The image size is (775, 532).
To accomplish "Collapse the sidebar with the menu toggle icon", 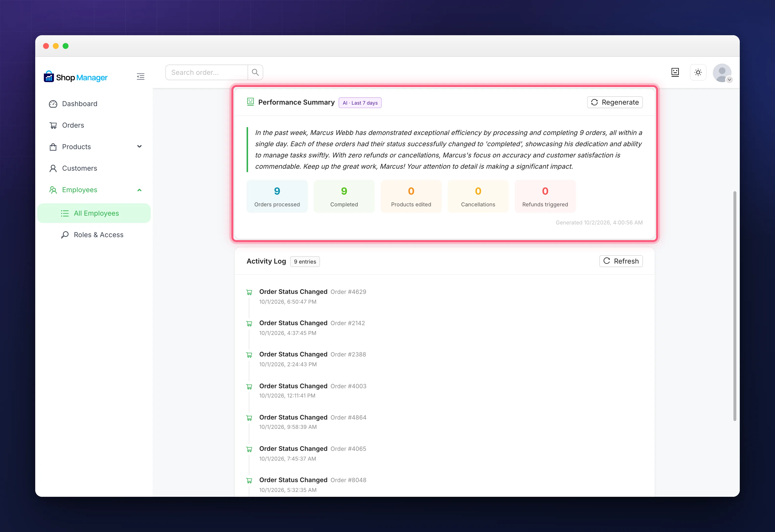I will (140, 77).
